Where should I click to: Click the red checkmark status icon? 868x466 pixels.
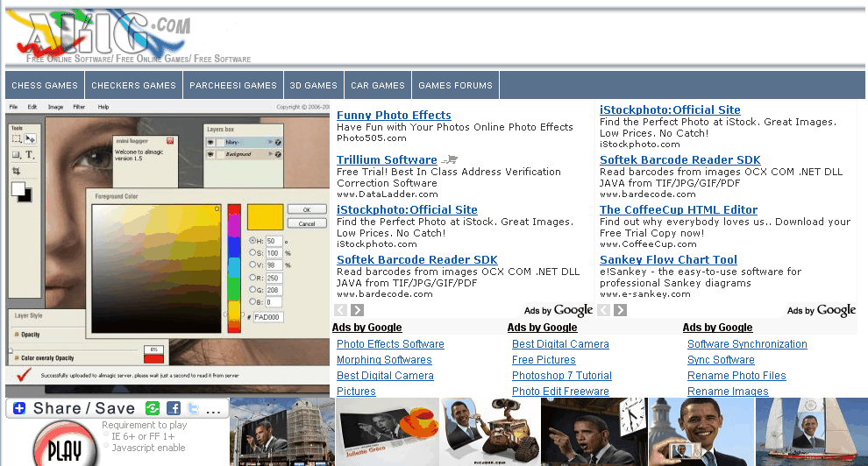24,376
